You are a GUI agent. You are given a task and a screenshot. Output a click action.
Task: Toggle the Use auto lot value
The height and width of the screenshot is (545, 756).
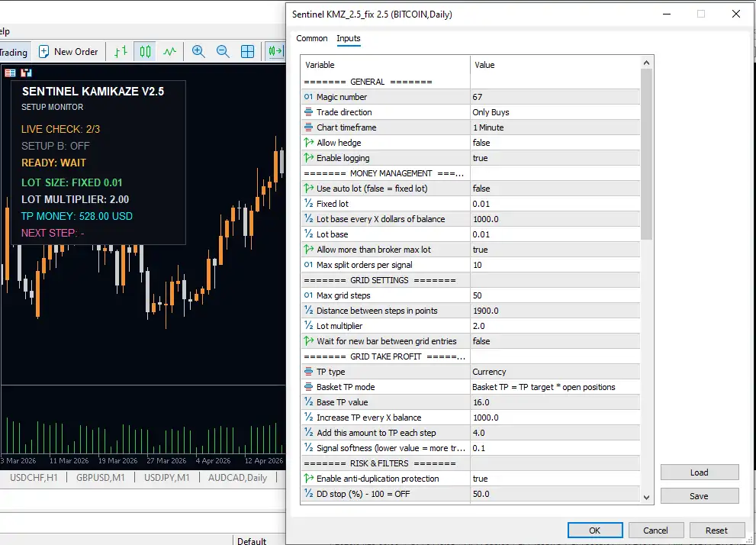point(555,189)
